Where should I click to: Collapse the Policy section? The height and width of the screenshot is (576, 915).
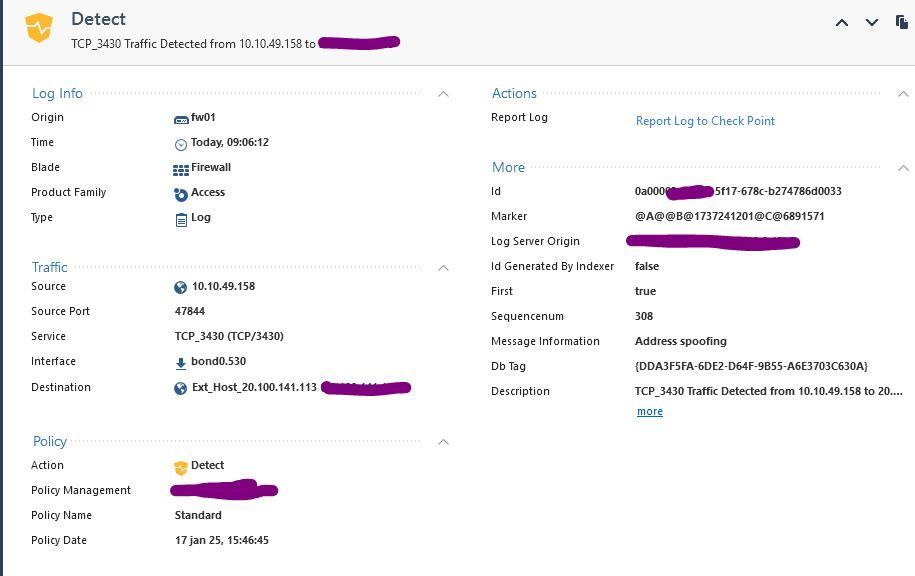point(443,442)
